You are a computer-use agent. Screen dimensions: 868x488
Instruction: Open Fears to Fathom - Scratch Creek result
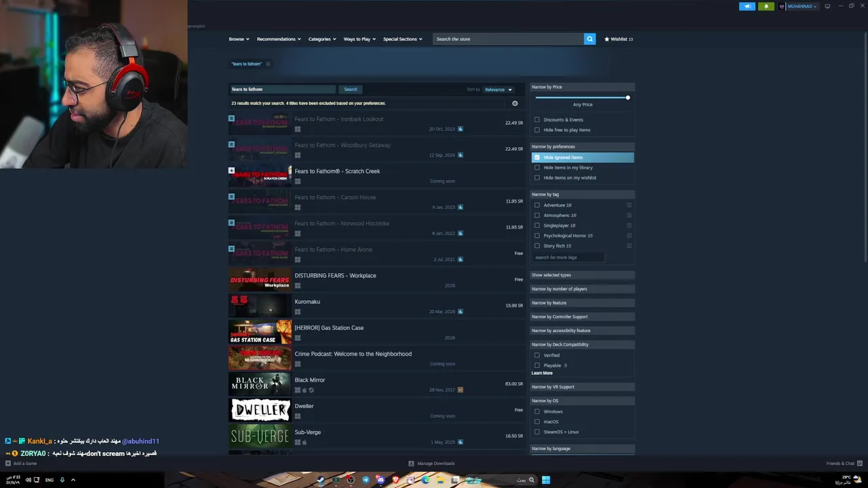376,176
